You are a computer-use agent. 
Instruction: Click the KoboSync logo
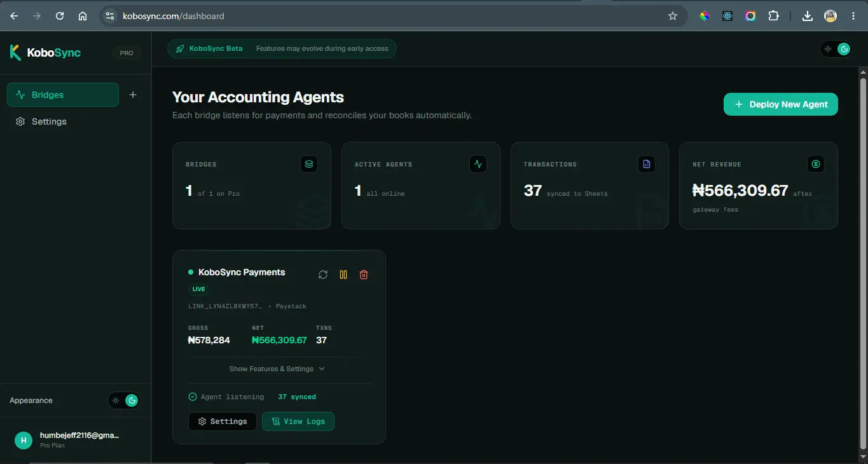(45, 53)
